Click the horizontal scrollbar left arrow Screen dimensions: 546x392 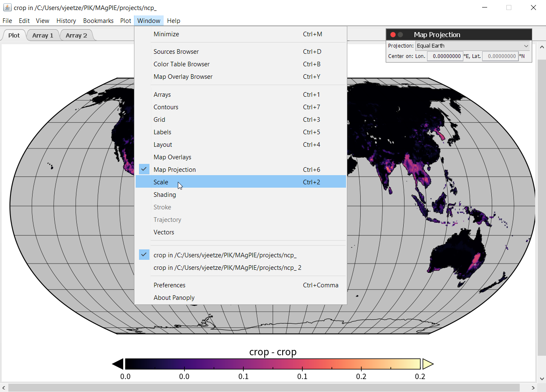[x=4, y=388]
